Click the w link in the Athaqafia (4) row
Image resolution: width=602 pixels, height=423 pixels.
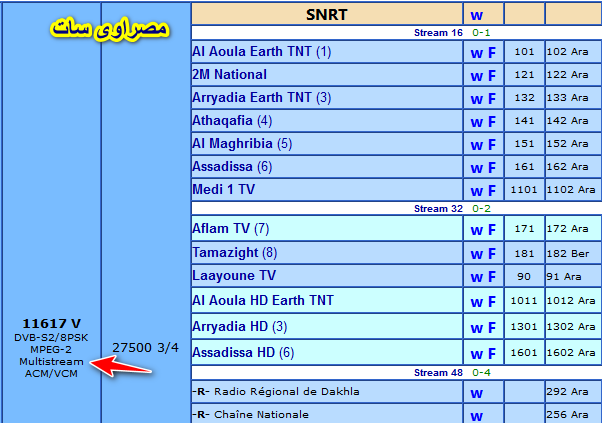pyautogui.click(x=476, y=122)
